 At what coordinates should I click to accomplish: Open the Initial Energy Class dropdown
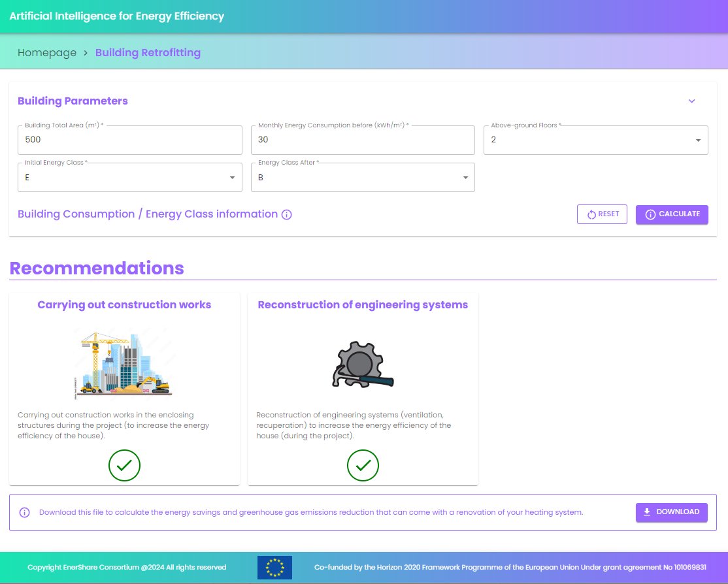130,177
